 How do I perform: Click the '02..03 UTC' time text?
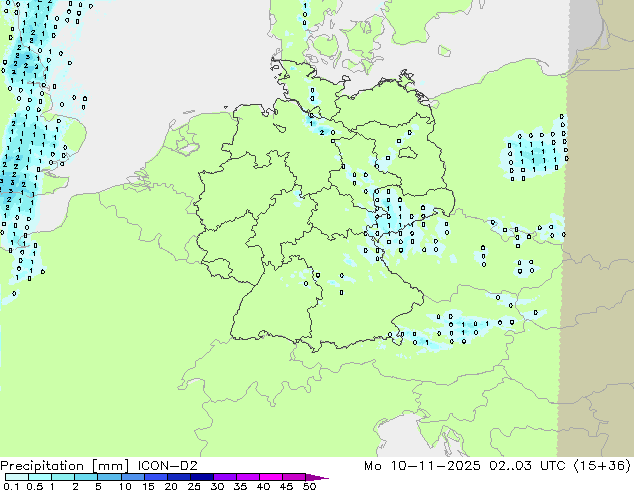pos(527,466)
